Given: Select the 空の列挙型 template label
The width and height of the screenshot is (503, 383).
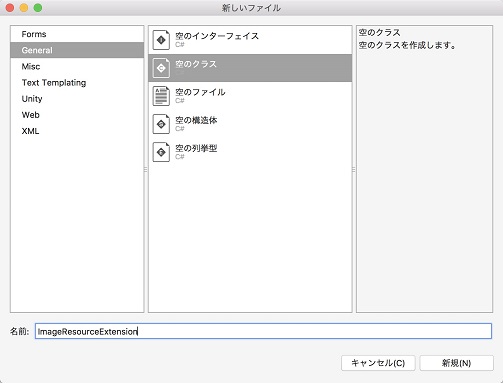Looking at the screenshot, I should tap(196, 148).
